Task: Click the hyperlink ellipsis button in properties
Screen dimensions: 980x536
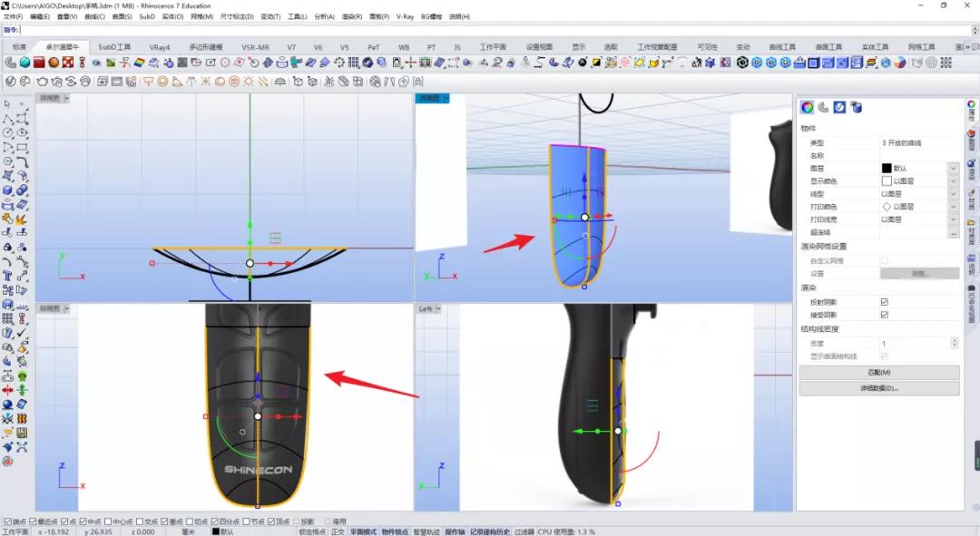Action: pyautogui.click(x=953, y=233)
